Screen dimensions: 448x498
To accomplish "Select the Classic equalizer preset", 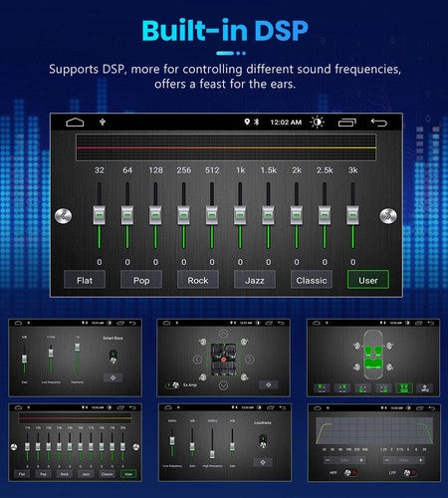I will click(x=312, y=280).
